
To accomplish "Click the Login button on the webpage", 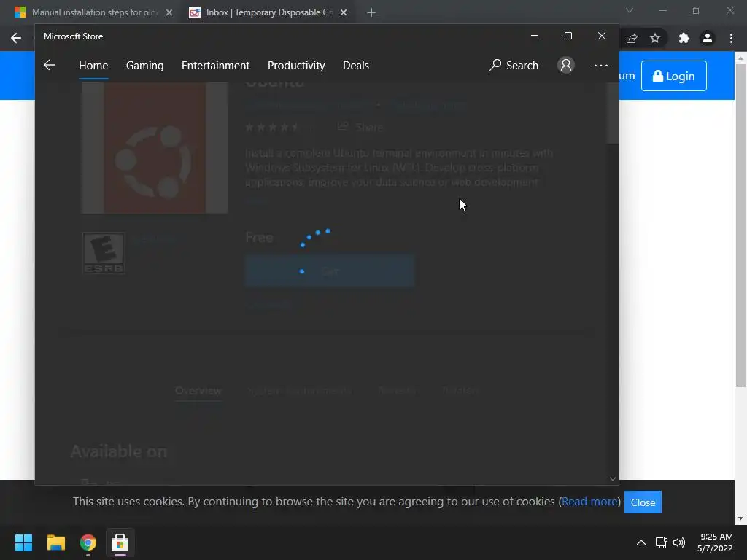I will click(673, 76).
